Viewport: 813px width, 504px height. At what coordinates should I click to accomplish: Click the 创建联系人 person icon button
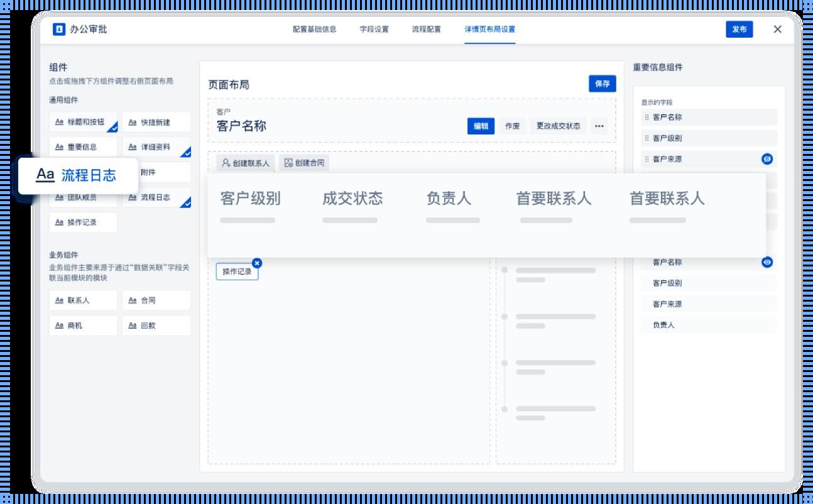246,163
